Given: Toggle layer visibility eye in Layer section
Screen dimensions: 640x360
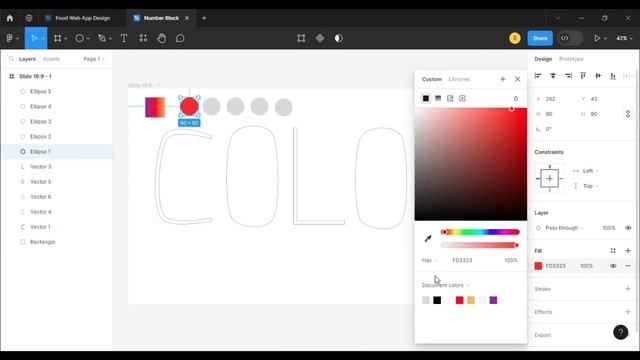Looking at the screenshot, I should coord(628,228).
